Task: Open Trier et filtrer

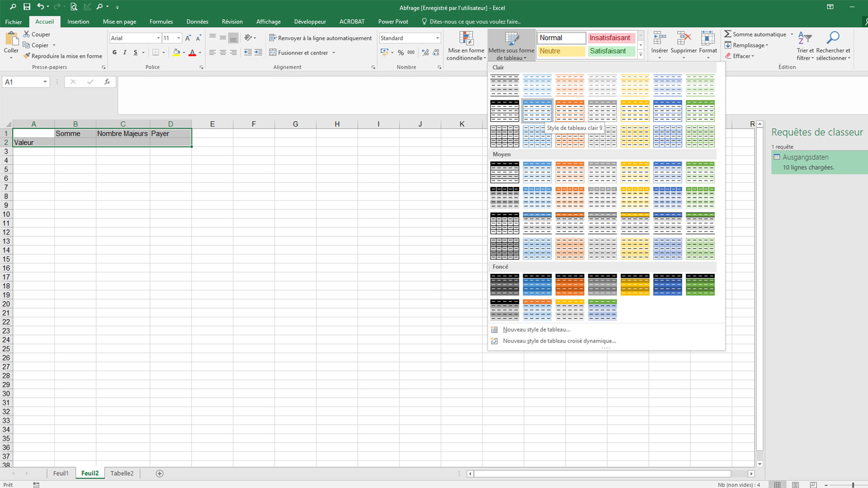Action: point(805,45)
